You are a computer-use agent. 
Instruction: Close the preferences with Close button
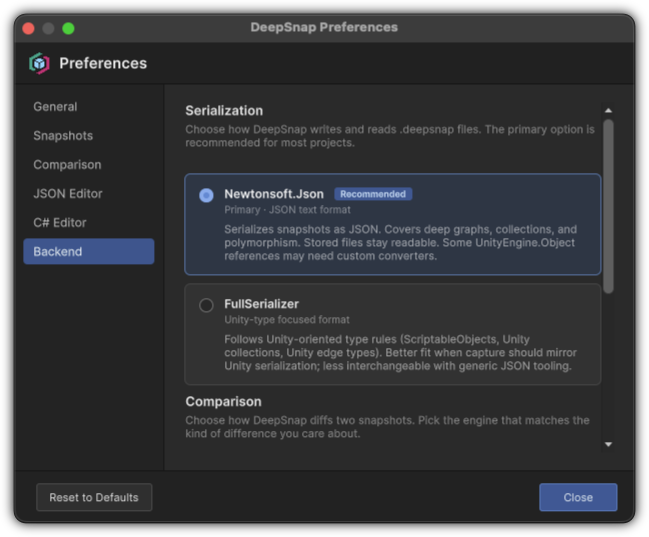578,497
